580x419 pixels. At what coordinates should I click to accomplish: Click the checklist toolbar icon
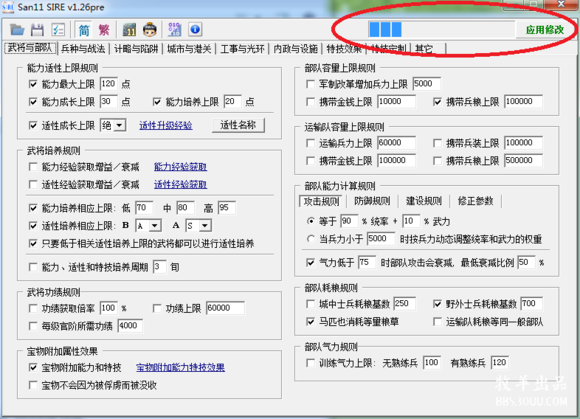tap(58, 30)
